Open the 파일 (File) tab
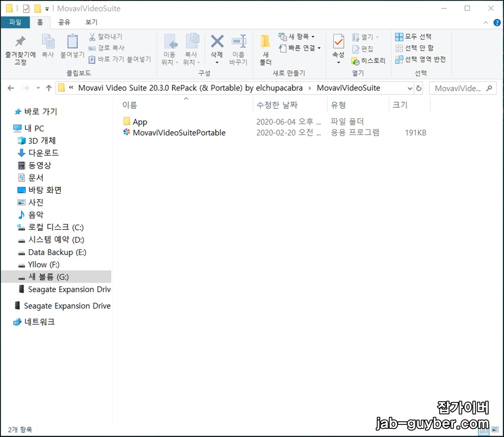Image resolution: width=504 pixels, height=437 pixels. [x=15, y=22]
